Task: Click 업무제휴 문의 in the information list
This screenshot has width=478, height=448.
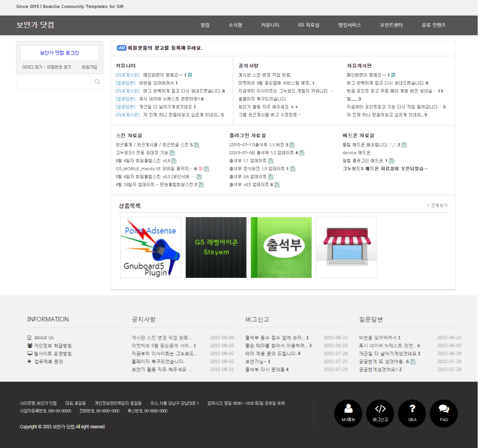Action: point(48,362)
